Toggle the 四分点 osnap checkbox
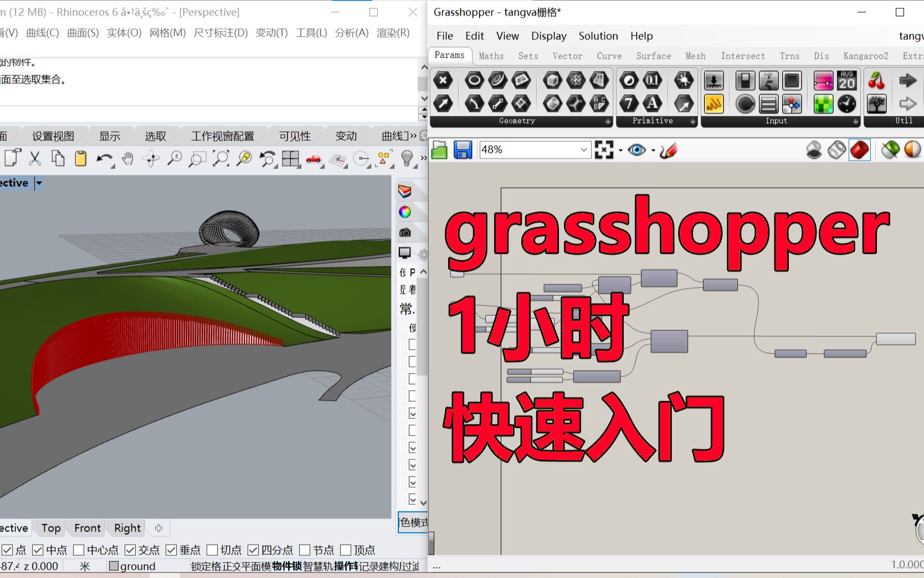Image resolution: width=924 pixels, height=578 pixels. click(253, 550)
